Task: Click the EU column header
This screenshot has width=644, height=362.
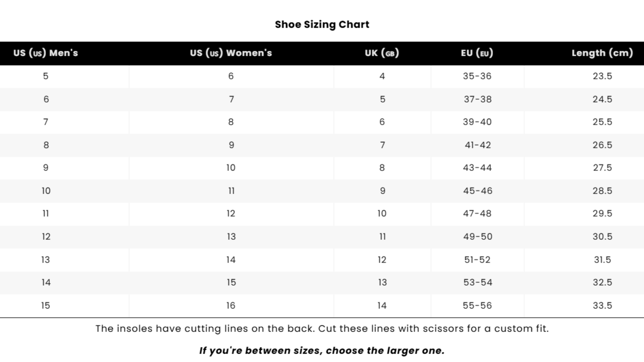Action: pos(477,53)
